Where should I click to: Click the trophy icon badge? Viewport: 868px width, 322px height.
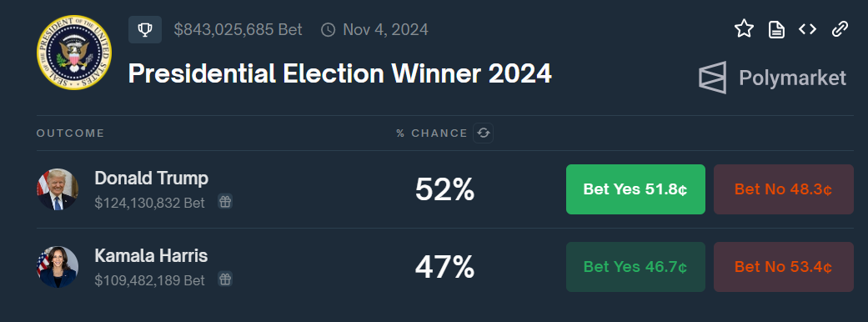click(145, 29)
